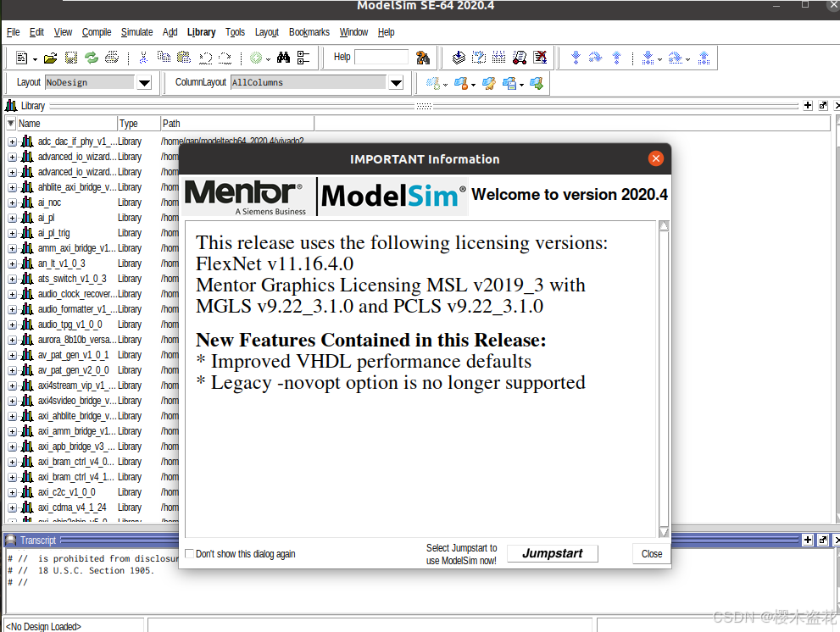This screenshot has height=632, width=840.
Task: Click the Close button in the dialog
Action: (x=652, y=553)
